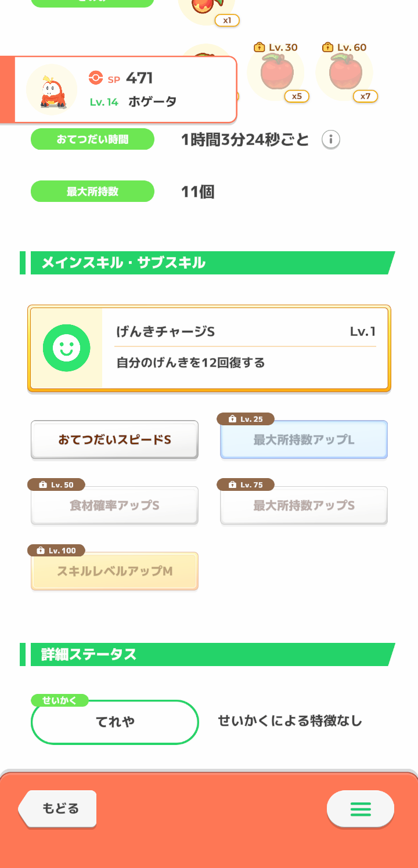Screen dimensions: 418x868
Task: Select the Lv. 60 locked apple icon
Action: 345,71
